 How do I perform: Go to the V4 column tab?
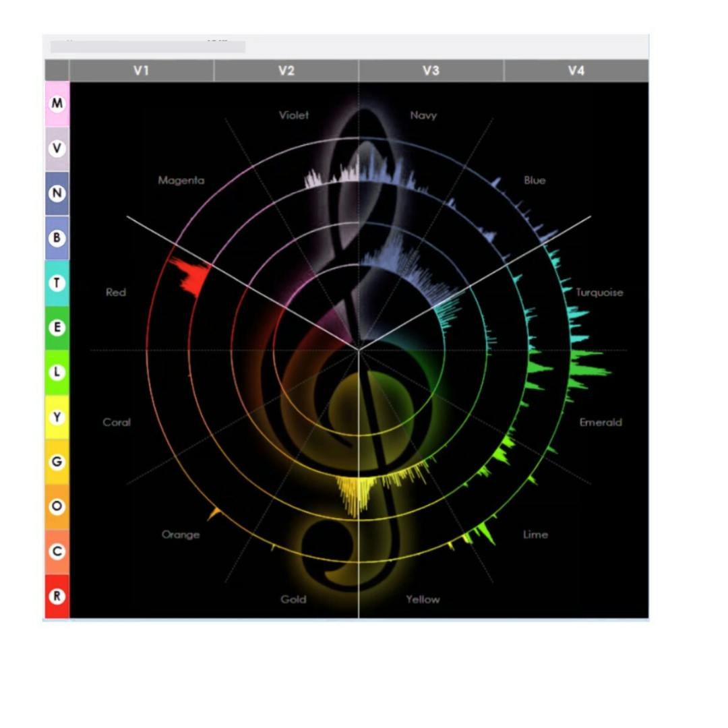coord(576,71)
